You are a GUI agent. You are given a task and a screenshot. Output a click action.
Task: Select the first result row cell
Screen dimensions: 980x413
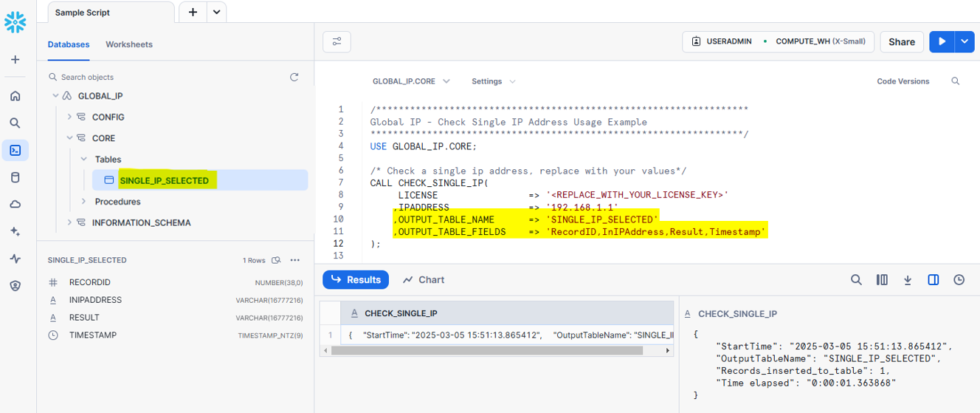[506, 335]
